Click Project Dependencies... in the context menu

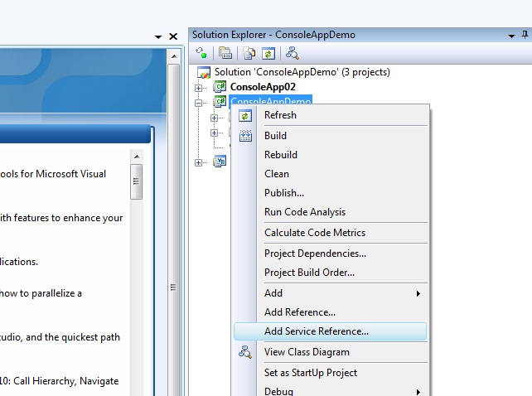(315, 254)
